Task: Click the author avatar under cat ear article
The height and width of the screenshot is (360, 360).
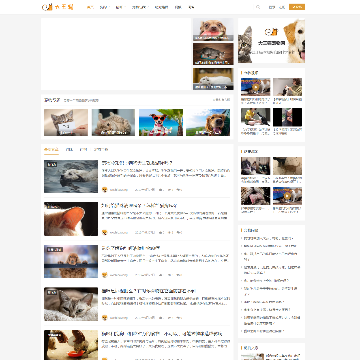Action: 105,232
